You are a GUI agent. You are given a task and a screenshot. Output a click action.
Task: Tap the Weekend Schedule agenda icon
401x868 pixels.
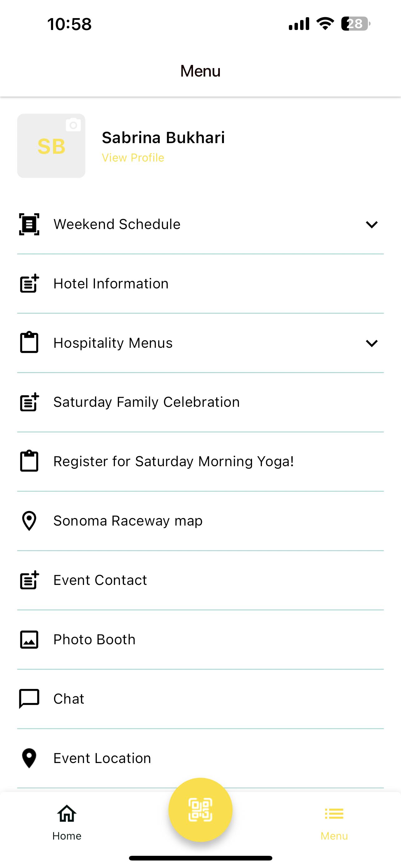click(x=29, y=224)
